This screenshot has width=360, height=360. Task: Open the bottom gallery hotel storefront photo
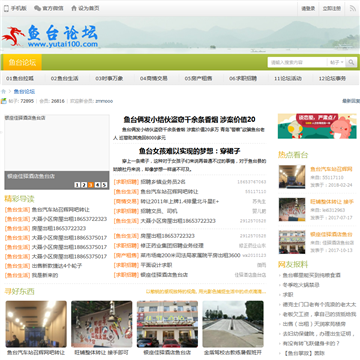(x=167, y=324)
